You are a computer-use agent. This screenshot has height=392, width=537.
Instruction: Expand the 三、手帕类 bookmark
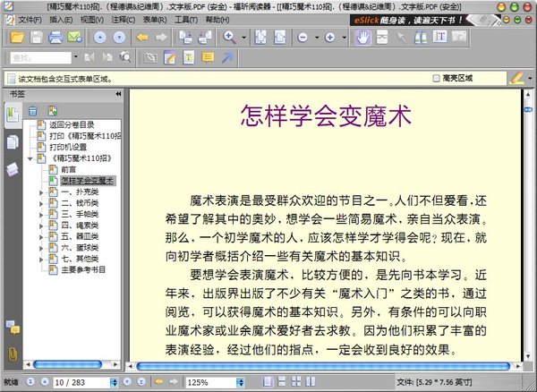[x=41, y=215]
